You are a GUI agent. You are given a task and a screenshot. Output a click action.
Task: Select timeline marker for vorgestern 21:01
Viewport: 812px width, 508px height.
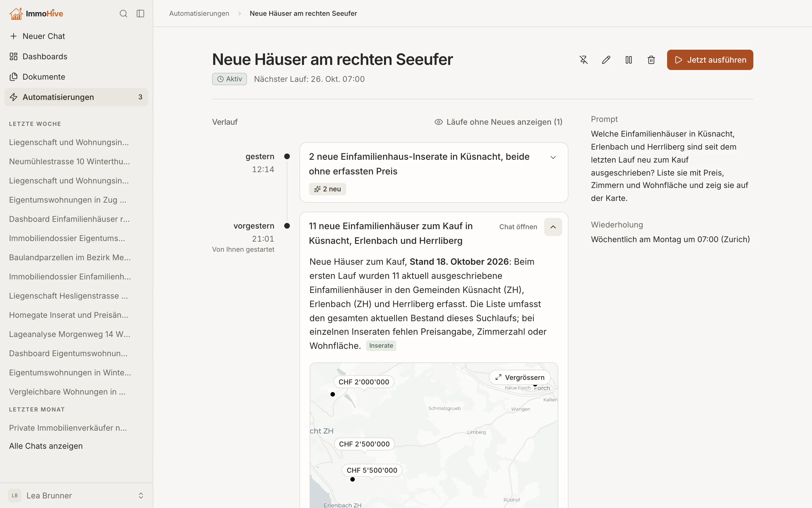pos(287,226)
